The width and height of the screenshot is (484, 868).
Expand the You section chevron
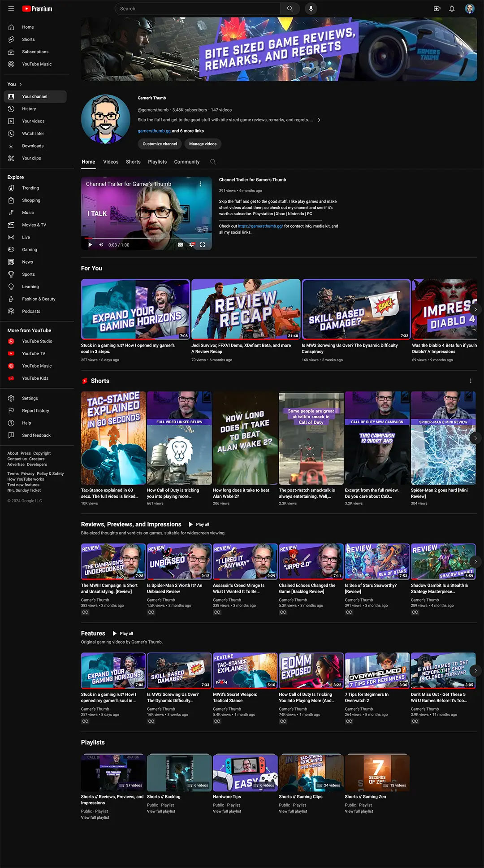point(21,84)
